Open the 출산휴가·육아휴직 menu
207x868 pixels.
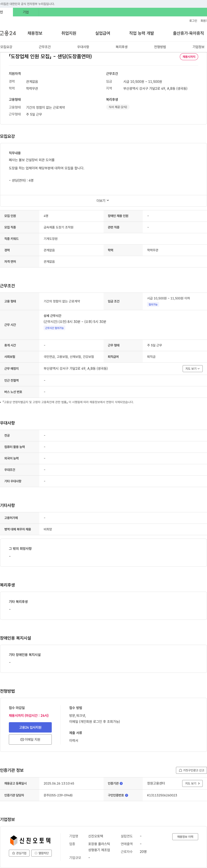188,33
